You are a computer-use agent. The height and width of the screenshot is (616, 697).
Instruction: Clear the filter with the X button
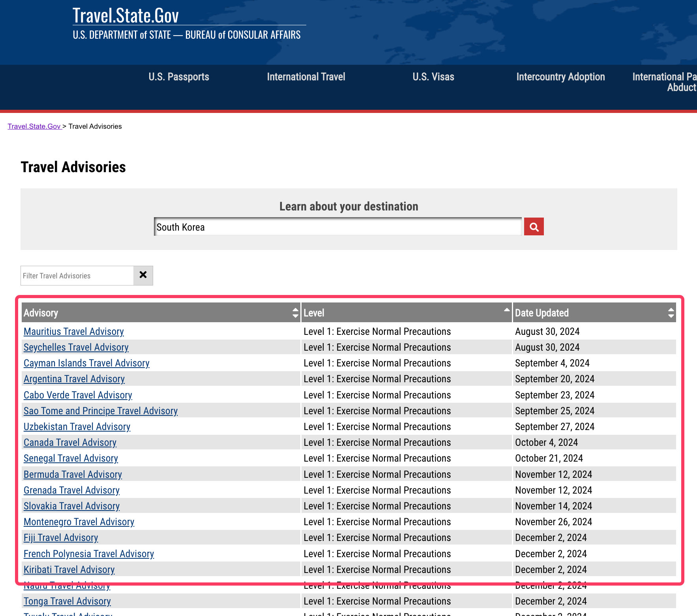click(x=143, y=275)
